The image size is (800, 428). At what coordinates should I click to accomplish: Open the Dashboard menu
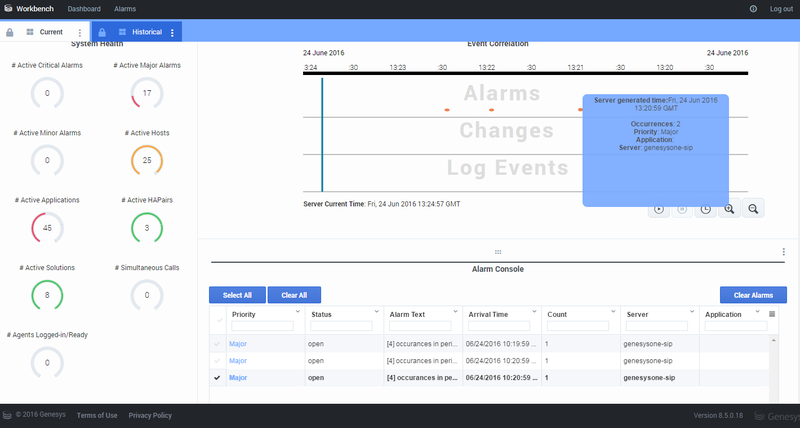[84, 9]
